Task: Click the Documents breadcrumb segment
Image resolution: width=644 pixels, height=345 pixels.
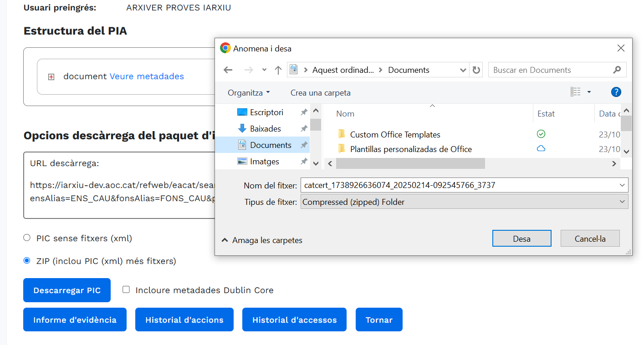Action: pyautogui.click(x=409, y=70)
